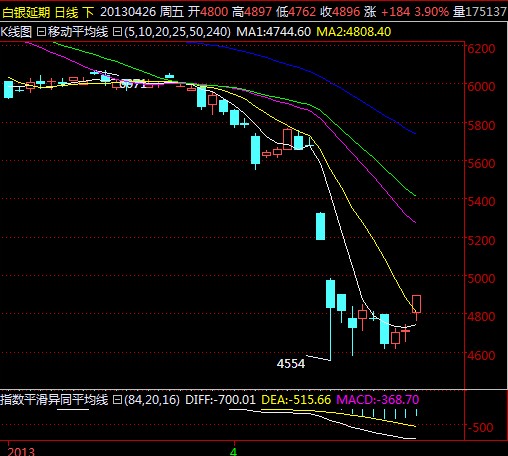Click the MA2:4808.40 value
Viewport: 508px width, 456px height.
click(x=354, y=32)
